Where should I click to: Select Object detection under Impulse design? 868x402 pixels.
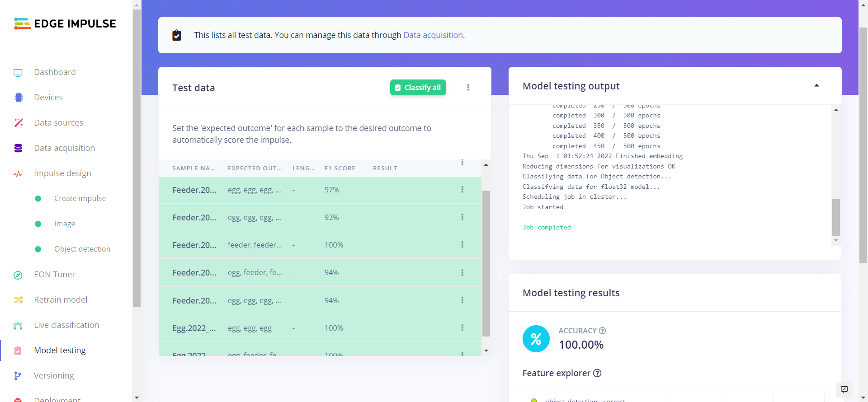82,249
